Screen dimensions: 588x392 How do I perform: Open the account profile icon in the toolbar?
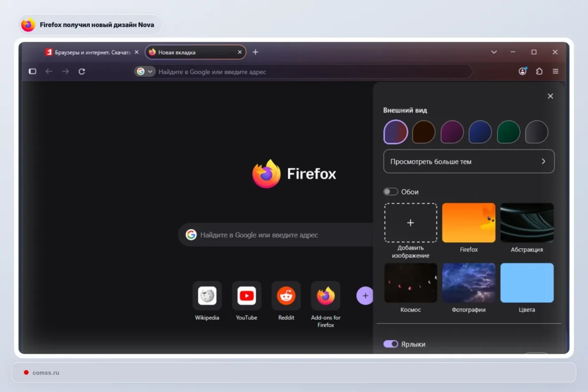tap(523, 71)
